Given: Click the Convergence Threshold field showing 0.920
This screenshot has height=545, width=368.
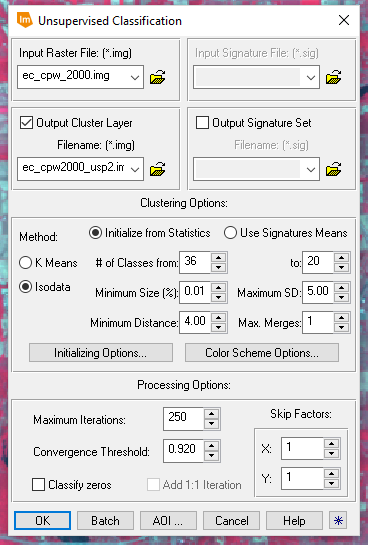Looking at the screenshot, I should 183,450.
